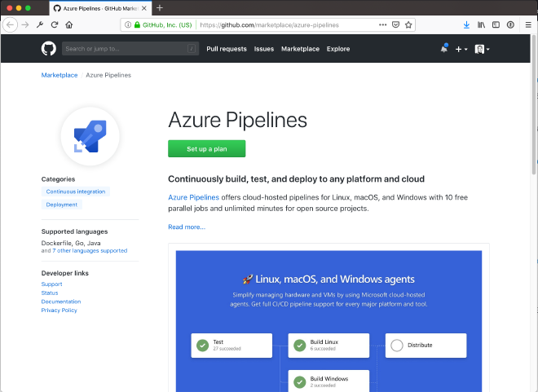Image resolution: width=538 pixels, height=392 pixels.
Task: Bookmark this page with the star icon
Action: (408, 24)
